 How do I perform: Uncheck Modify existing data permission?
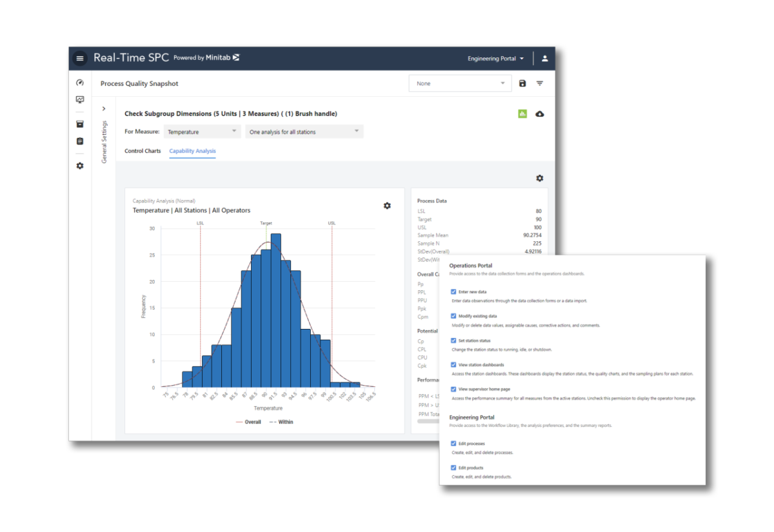click(453, 316)
